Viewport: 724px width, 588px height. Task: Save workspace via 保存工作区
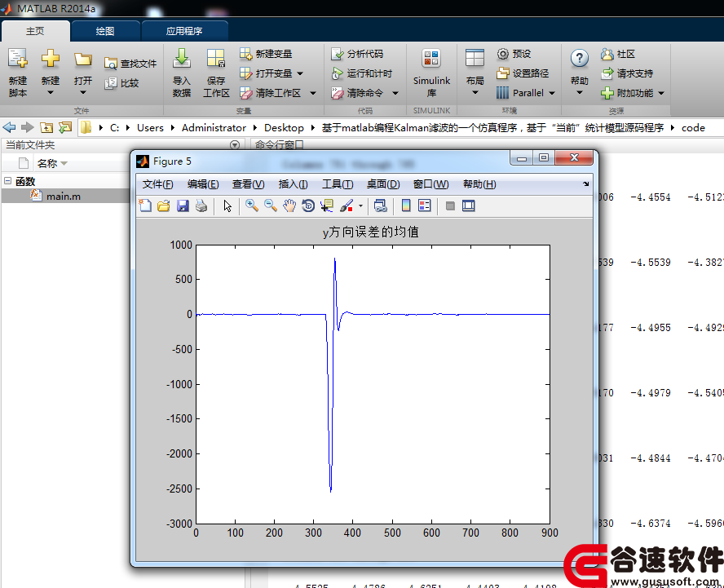(216, 73)
